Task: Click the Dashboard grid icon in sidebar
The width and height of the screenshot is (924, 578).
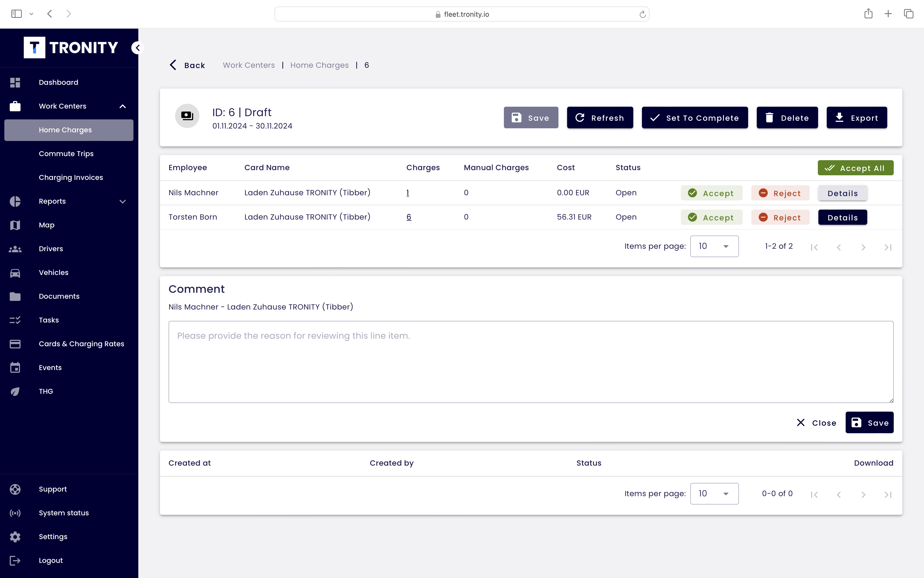Action: 15,82
